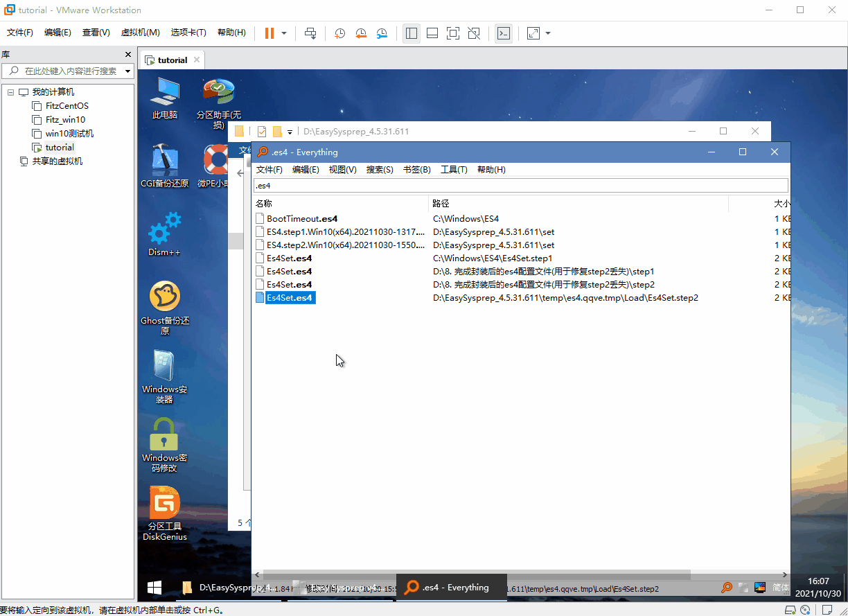Toggle unity mode in the toolbar
This screenshot has width=848, height=616.
474,33
